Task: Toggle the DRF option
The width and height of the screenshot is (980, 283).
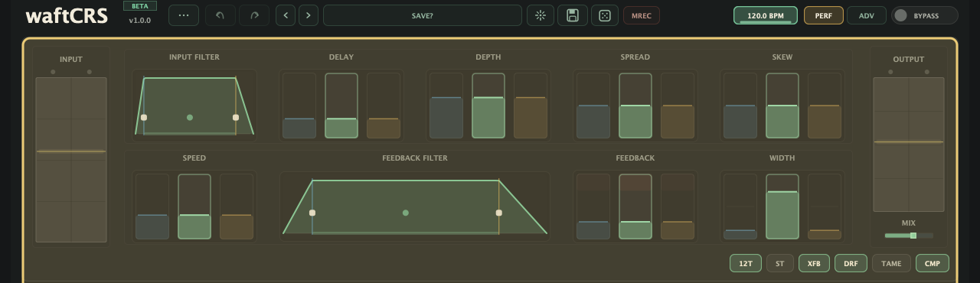Action: pos(851,263)
